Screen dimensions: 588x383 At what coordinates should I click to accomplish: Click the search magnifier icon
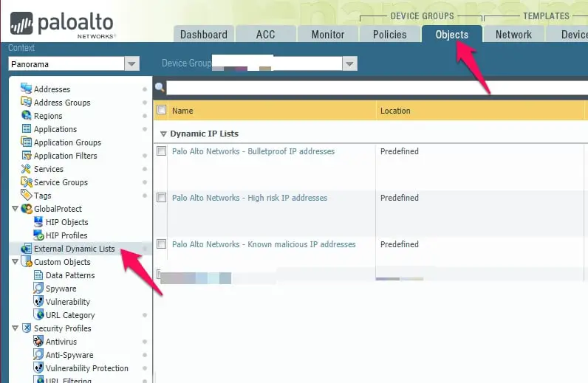(160, 87)
